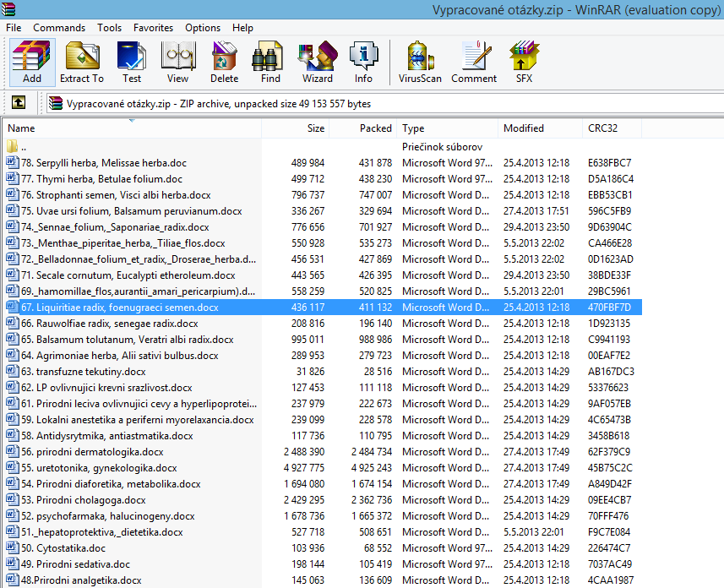The height and width of the screenshot is (588, 724).
Task: Select 59. Lokalni anestetika a periferni myorelaxancia.docx
Action: coord(322,419)
